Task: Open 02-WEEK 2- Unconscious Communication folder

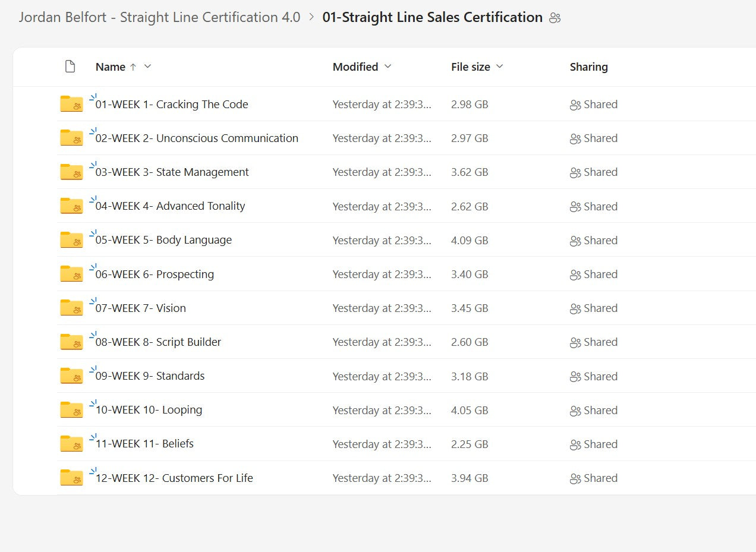Action: point(197,138)
